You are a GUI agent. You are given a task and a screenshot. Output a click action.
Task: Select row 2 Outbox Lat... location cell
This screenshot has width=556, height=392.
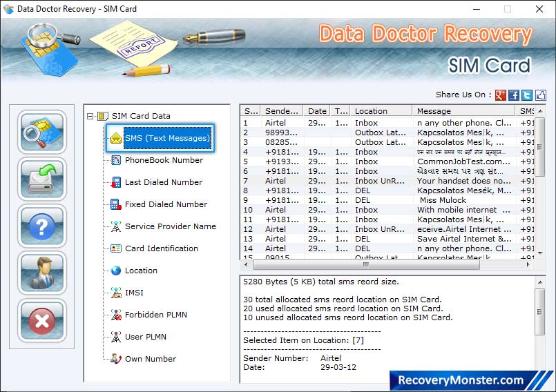(x=381, y=133)
